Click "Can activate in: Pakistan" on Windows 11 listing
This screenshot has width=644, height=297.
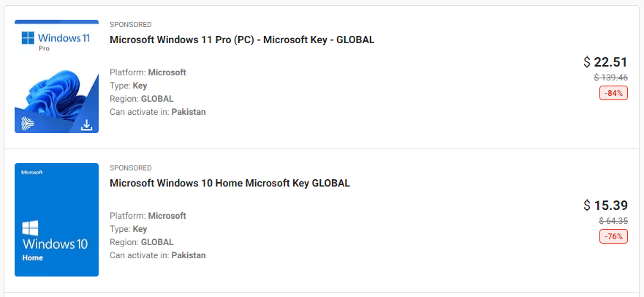coord(158,112)
